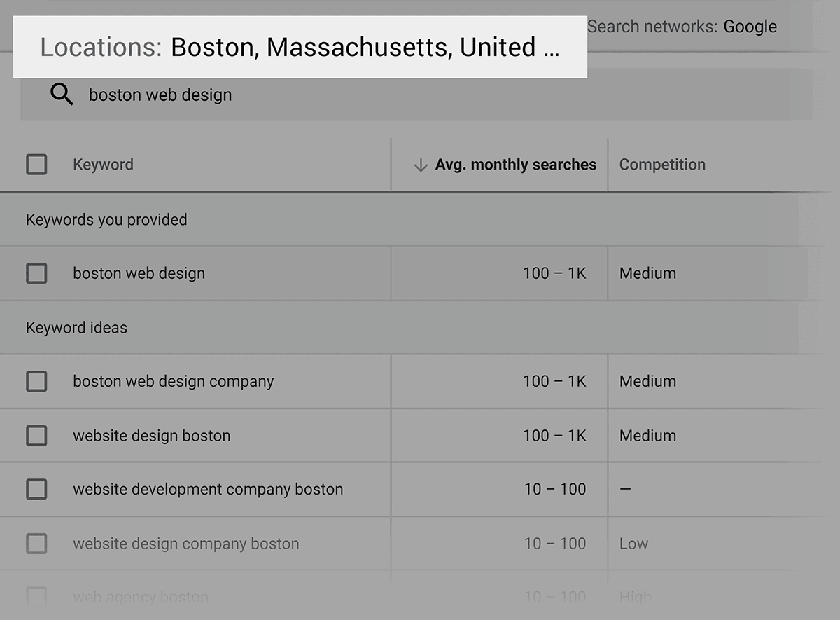Click the Competition column header
The image size is (840, 620).
coord(662,165)
